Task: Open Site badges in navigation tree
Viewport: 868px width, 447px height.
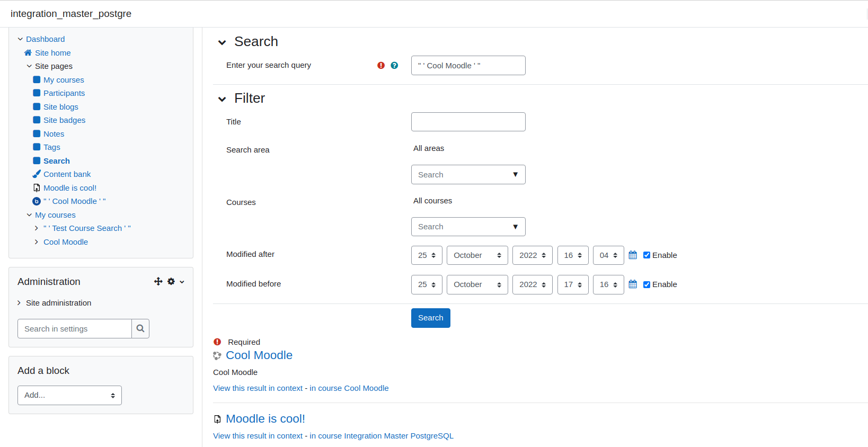Action: pos(64,120)
